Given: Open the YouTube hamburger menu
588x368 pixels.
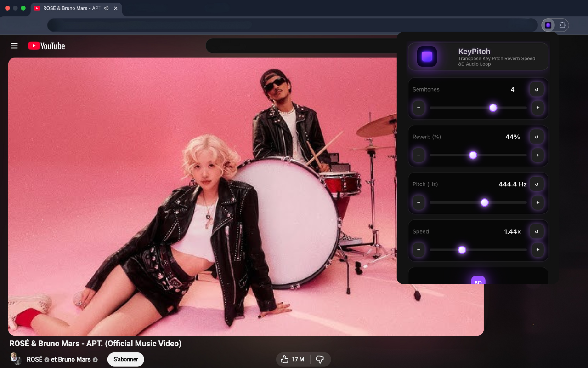Looking at the screenshot, I should pyautogui.click(x=14, y=46).
